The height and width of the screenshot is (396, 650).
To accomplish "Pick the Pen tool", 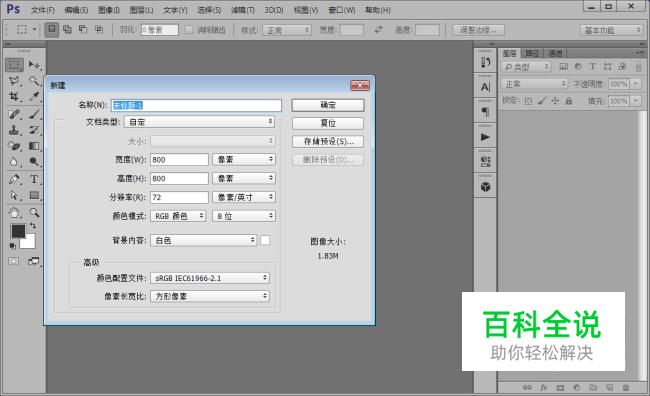I will 14,180.
